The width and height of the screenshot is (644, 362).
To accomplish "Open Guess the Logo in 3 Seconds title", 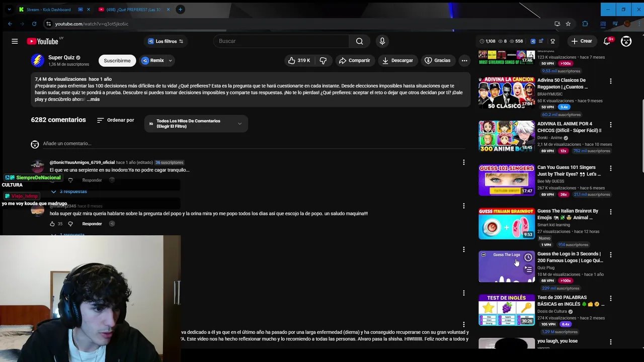I will 570,257.
